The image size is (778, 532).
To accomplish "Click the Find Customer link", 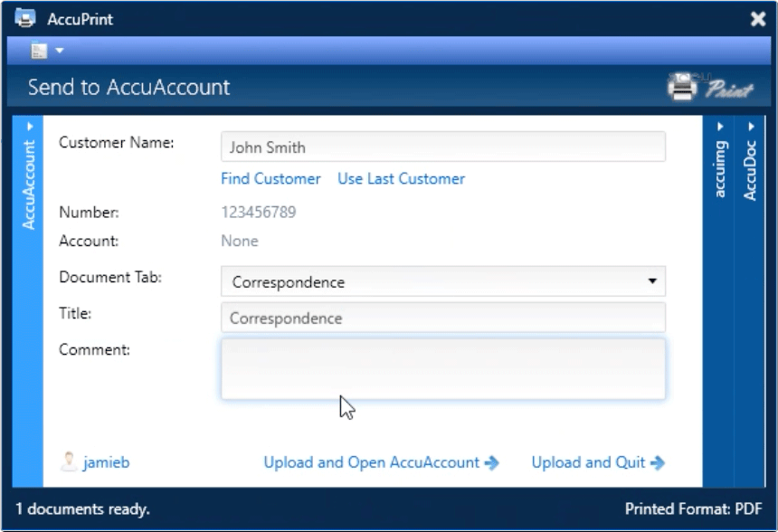I will pos(270,179).
